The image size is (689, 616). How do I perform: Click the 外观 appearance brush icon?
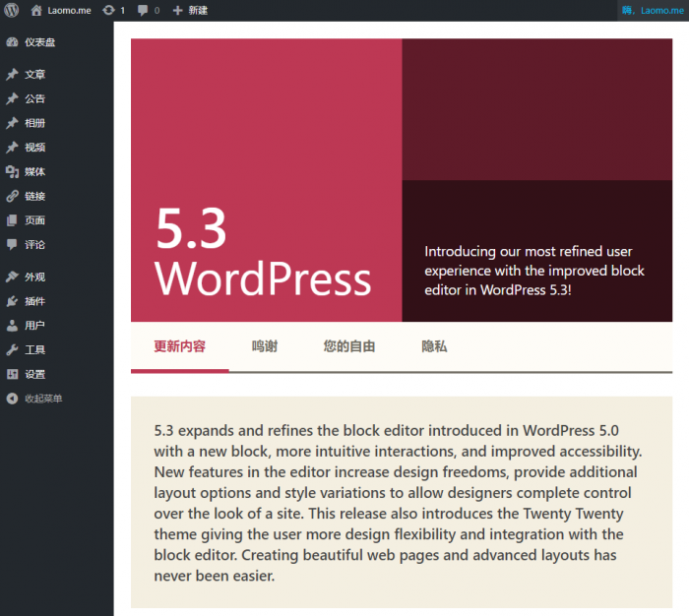[12, 277]
